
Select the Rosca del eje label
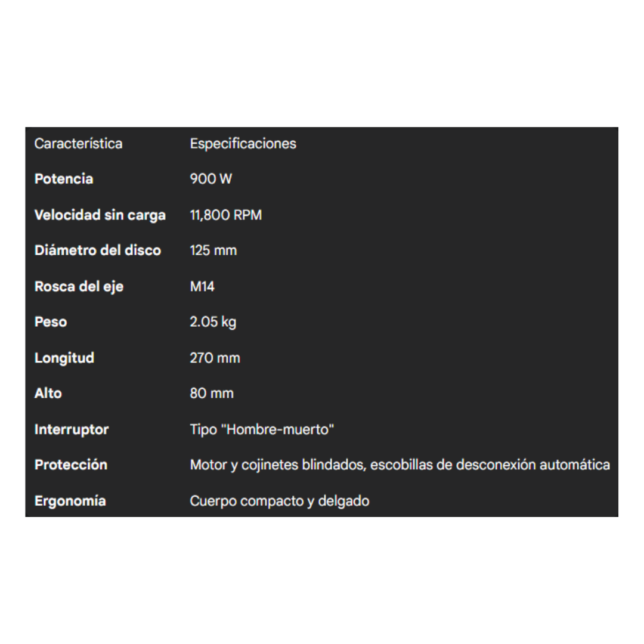click(x=79, y=286)
